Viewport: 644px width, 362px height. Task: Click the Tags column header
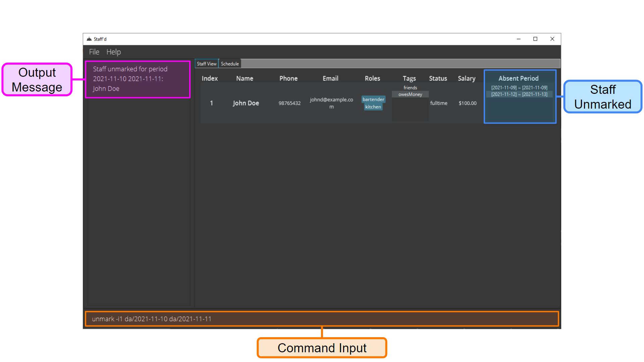409,78
